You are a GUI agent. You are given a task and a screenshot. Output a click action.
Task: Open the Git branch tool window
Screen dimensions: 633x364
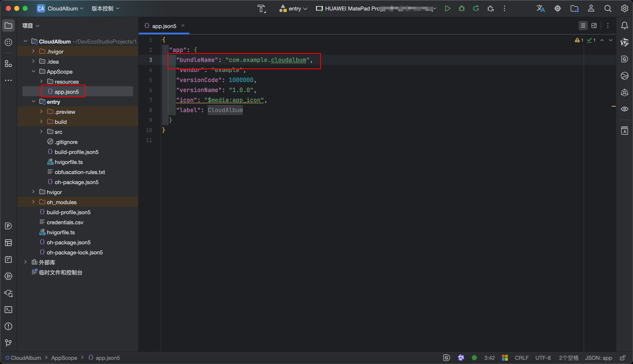point(9,343)
